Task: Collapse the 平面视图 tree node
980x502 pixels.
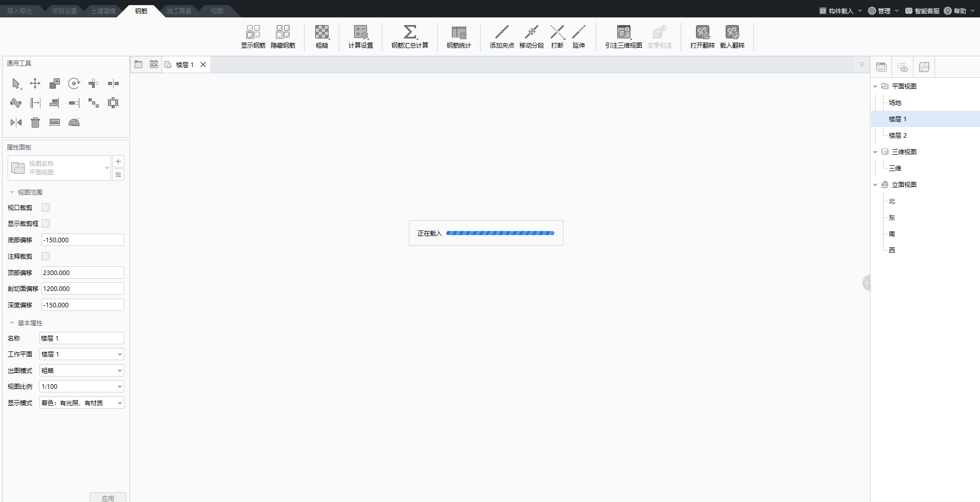Action: 875,86
